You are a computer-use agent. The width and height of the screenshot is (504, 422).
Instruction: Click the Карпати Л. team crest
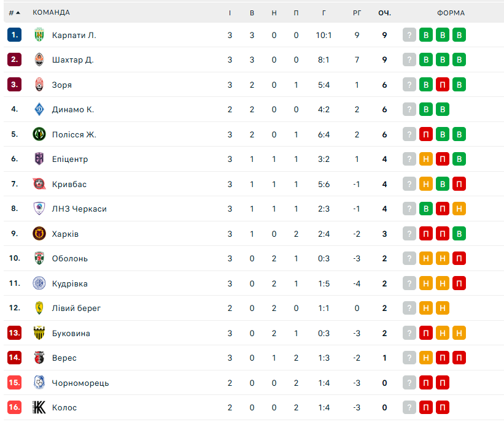(39, 35)
